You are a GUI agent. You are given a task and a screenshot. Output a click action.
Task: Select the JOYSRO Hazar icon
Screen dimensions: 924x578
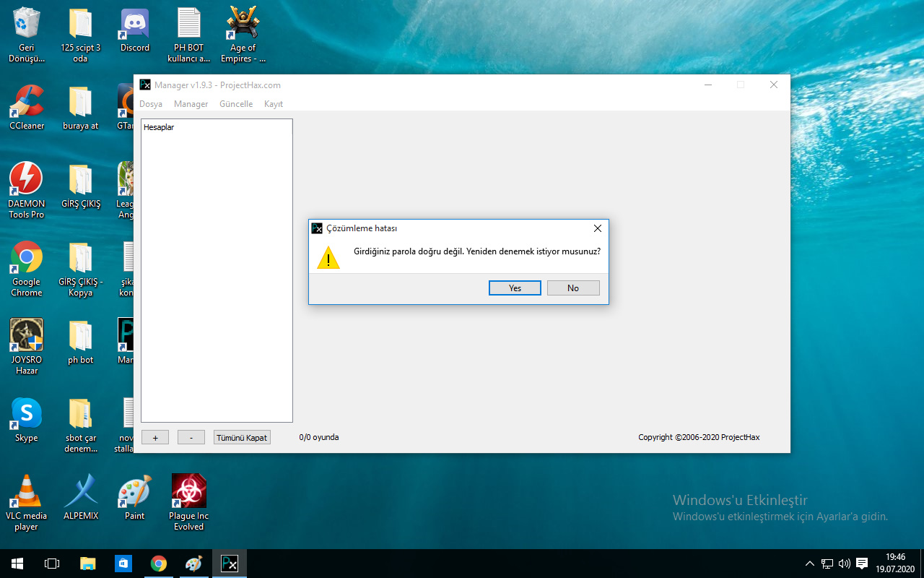tap(27, 336)
